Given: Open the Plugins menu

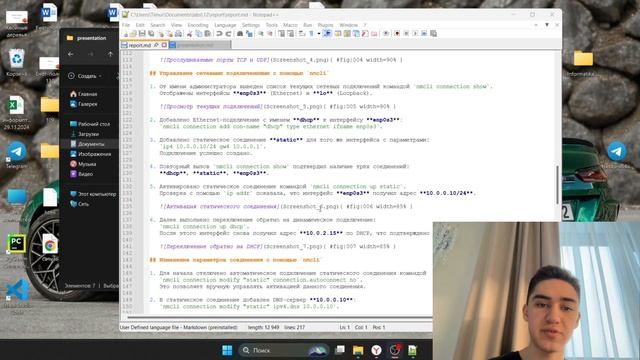Looking at the screenshot, I should point(326,25).
